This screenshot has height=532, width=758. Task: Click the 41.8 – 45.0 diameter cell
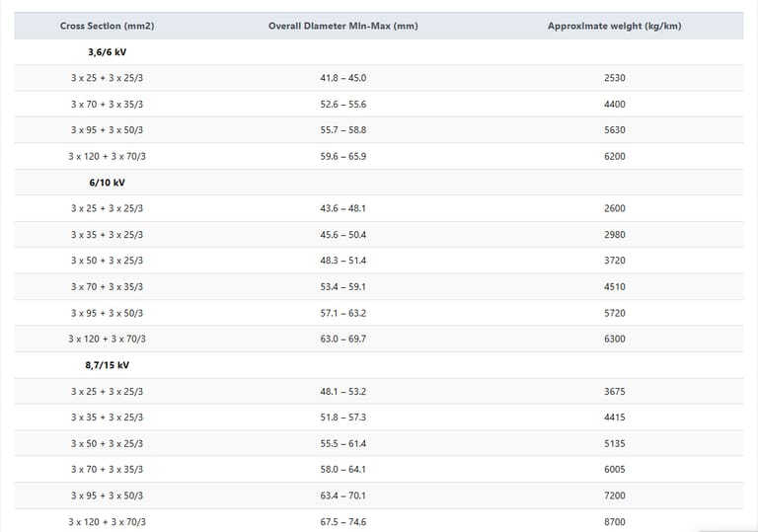[342, 78]
